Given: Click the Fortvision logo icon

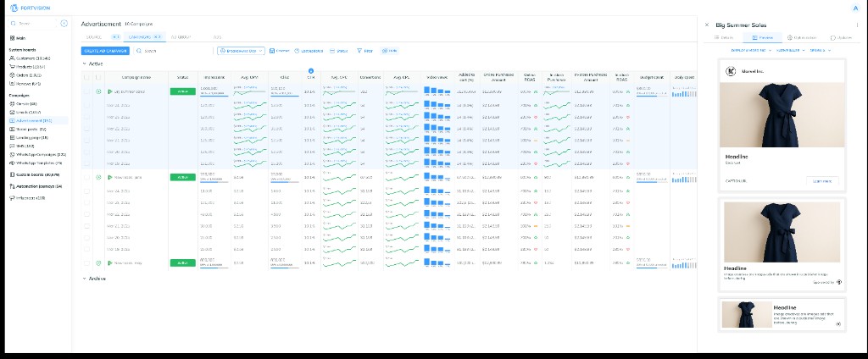Looking at the screenshot, I should 14,8.
